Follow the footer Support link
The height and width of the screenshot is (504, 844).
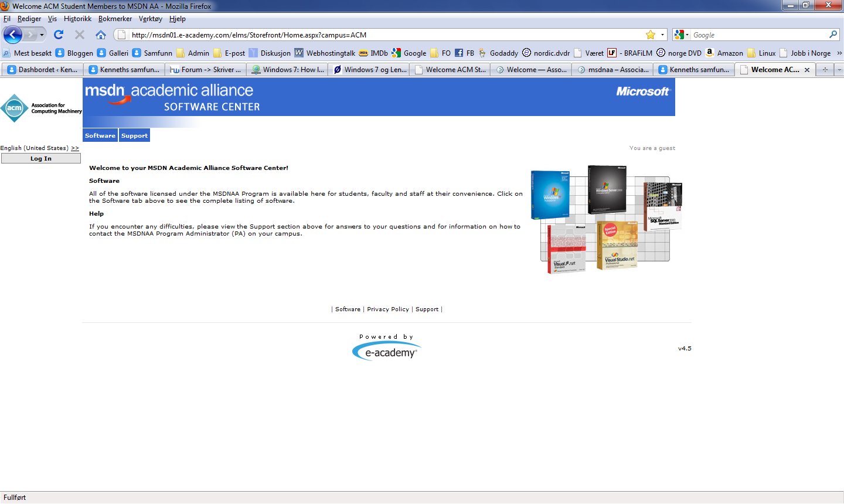427,309
